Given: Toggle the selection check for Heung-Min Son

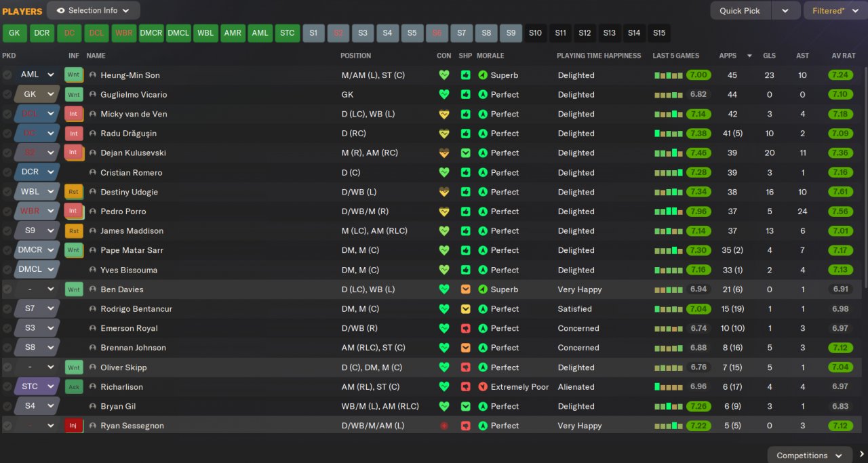Looking at the screenshot, I should [x=7, y=75].
